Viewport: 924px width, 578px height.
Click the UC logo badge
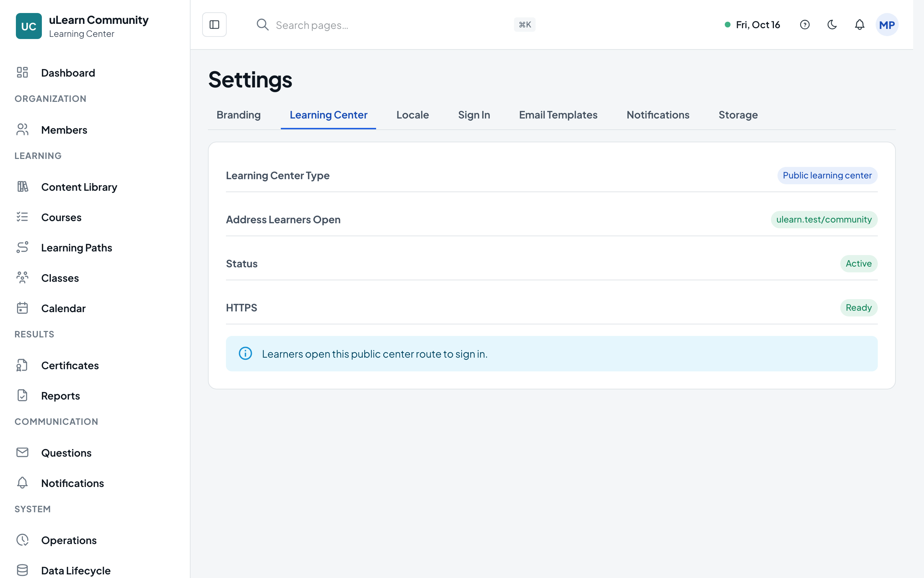pyautogui.click(x=29, y=26)
